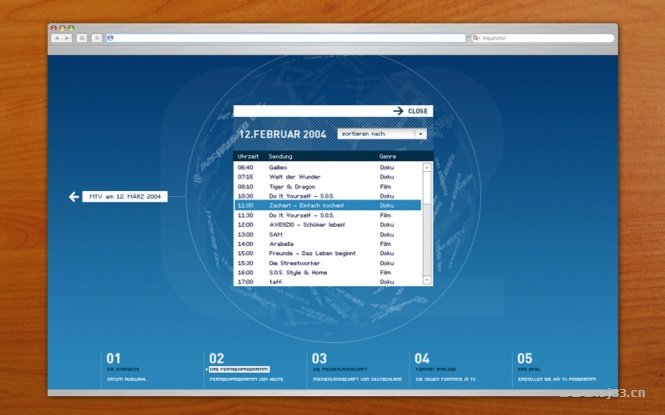Click the browser forward arrow button
665x415 pixels.
click(x=65, y=38)
